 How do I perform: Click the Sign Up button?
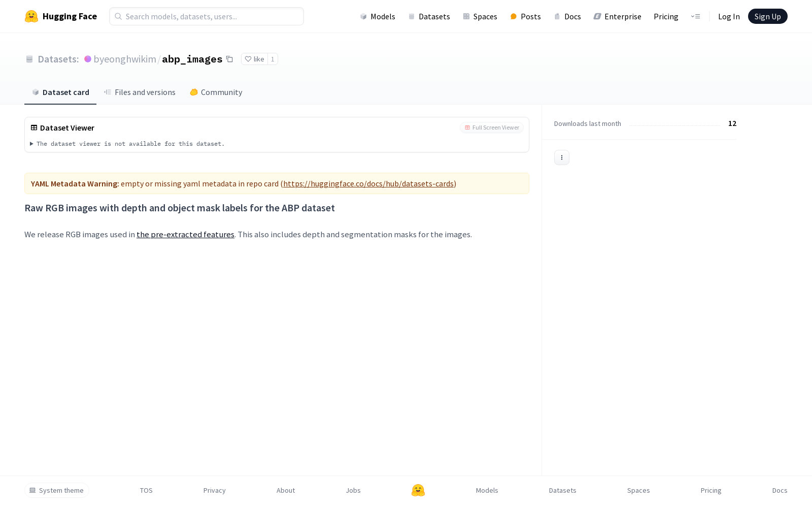(x=768, y=16)
